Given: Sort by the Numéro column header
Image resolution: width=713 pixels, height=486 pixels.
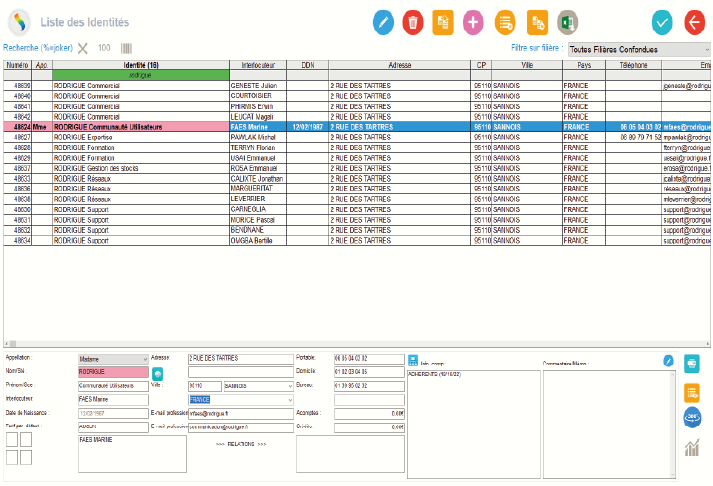Looking at the screenshot, I should pyautogui.click(x=18, y=65).
